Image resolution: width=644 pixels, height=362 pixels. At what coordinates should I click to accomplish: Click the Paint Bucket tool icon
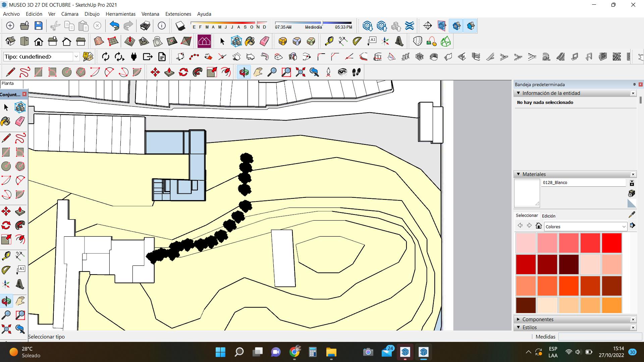point(250,42)
